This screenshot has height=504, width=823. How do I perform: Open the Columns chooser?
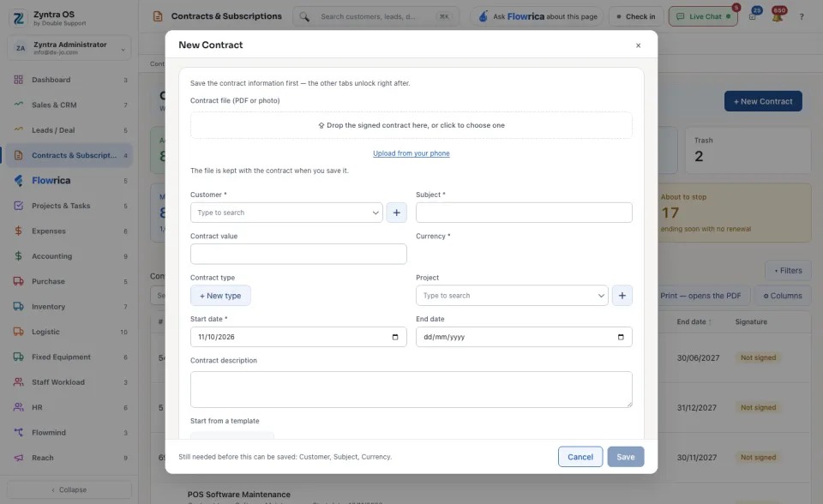pos(783,296)
